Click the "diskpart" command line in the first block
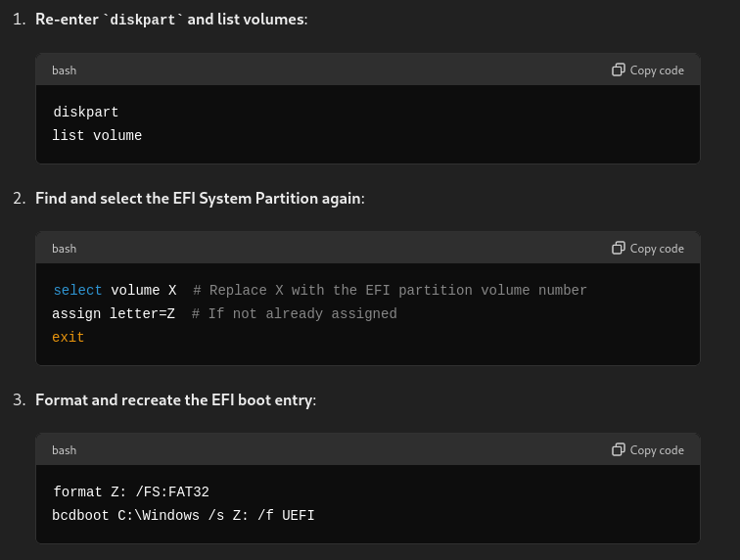 [86, 113]
